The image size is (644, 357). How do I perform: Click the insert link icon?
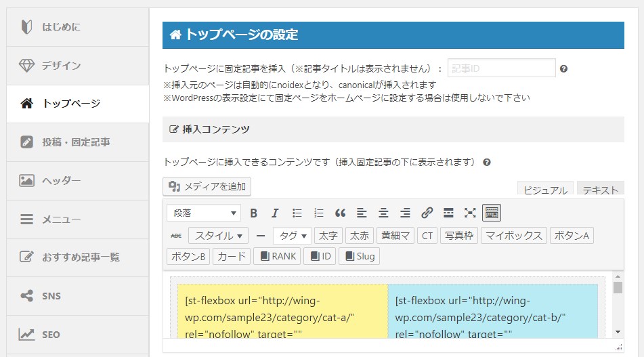coord(427,213)
